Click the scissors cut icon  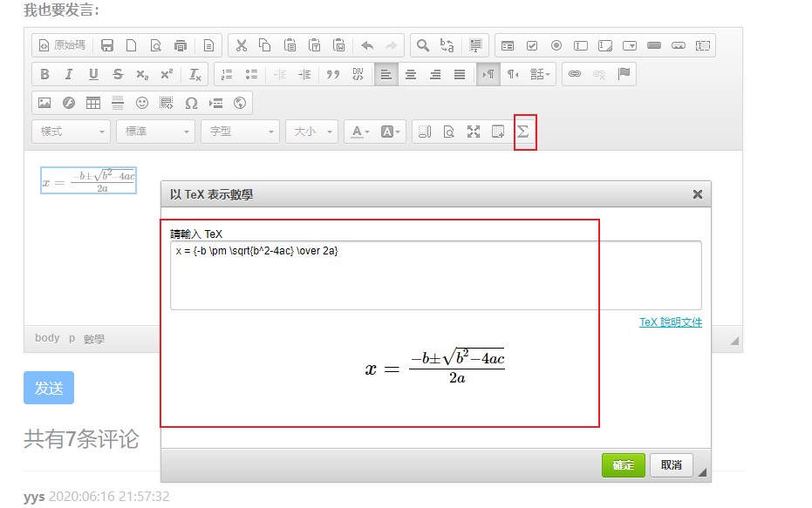pyautogui.click(x=242, y=45)
